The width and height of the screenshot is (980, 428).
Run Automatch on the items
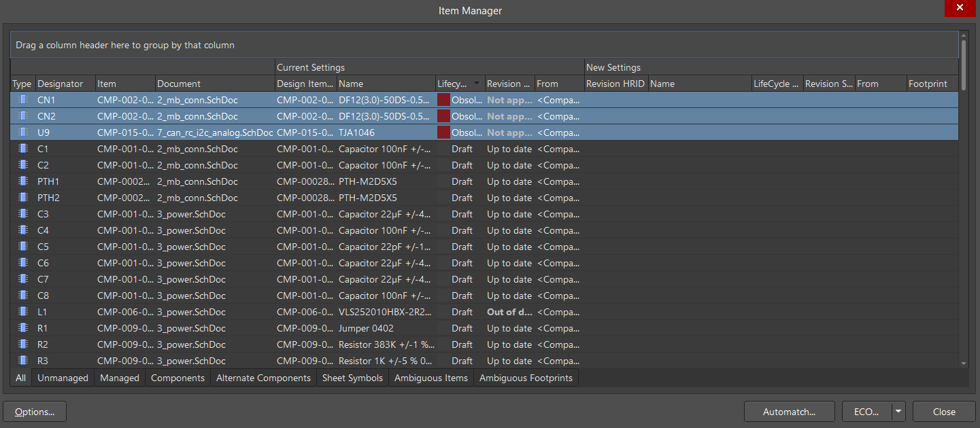(x=789, y=411)
